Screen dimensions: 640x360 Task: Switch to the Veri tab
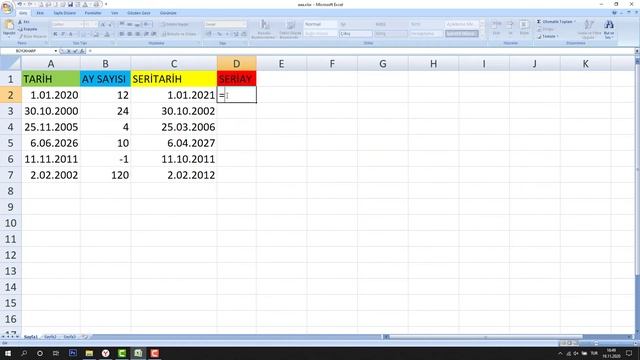pyautogui.click(x=115, y=13)
